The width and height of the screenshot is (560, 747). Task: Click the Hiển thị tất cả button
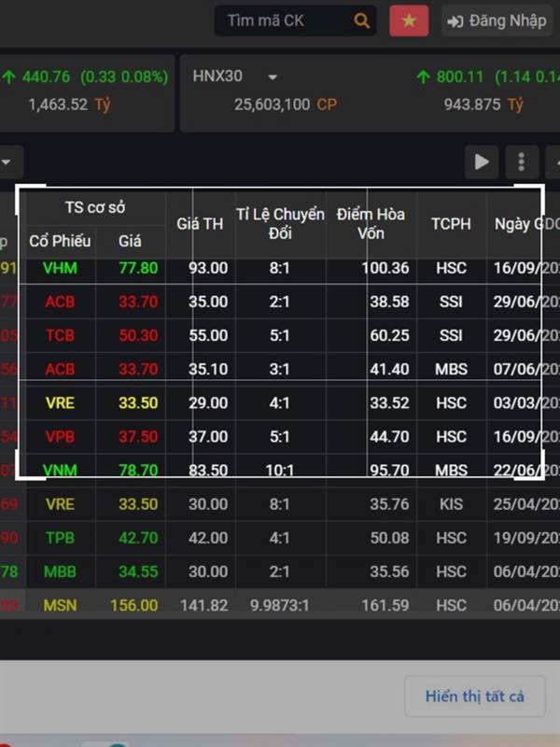pos(475,696)
